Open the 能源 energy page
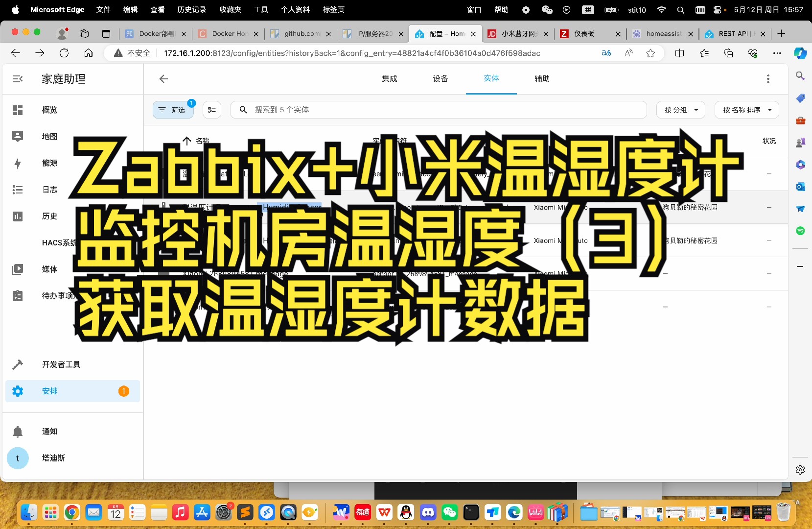The height and width of the screenshot is (529, 812). [x=72, y=163]
